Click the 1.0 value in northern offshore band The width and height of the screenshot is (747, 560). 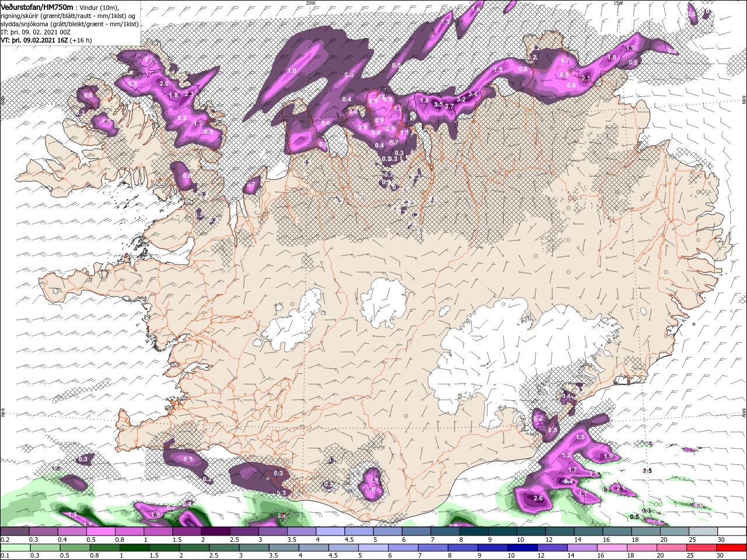pyautogui.click(x=292, y=71)
